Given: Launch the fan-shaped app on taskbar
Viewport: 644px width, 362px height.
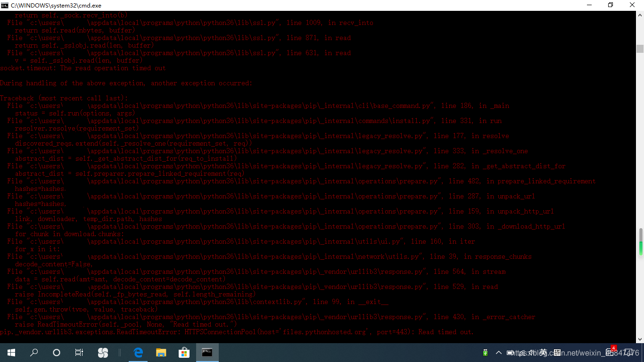Looking at the screenshot, I should [x=103, y=353].
